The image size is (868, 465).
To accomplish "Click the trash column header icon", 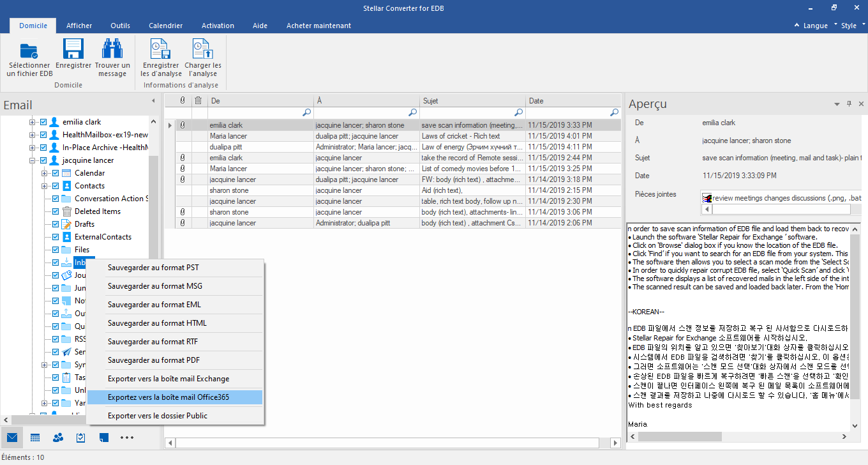I will tap(198, 101).
